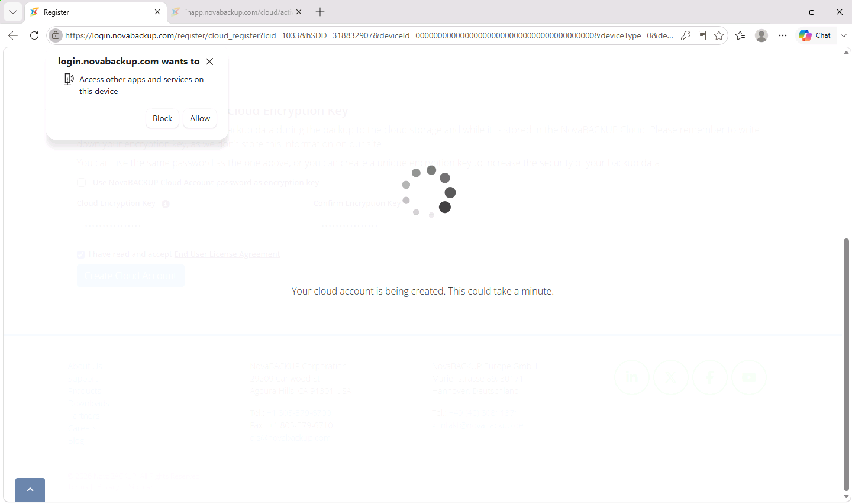Block the login.novabackup.com permission request
The image size is (852, 504).
coord(162,118)
